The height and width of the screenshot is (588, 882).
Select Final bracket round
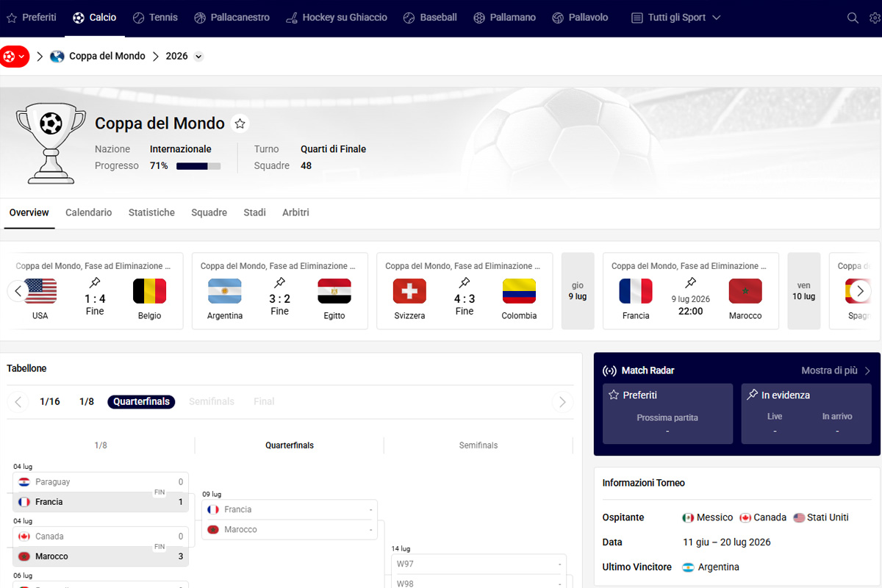coord(264,401)
